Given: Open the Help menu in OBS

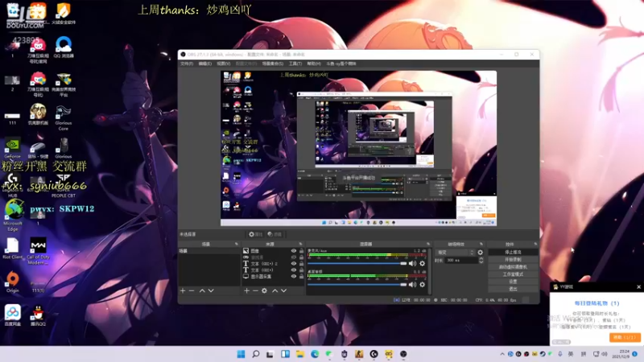Looking at the screenshot, I should point(314,64).
